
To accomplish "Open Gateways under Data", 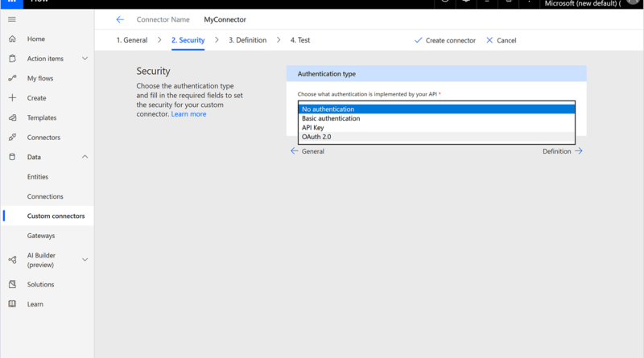I will click(x=41, y=236).
